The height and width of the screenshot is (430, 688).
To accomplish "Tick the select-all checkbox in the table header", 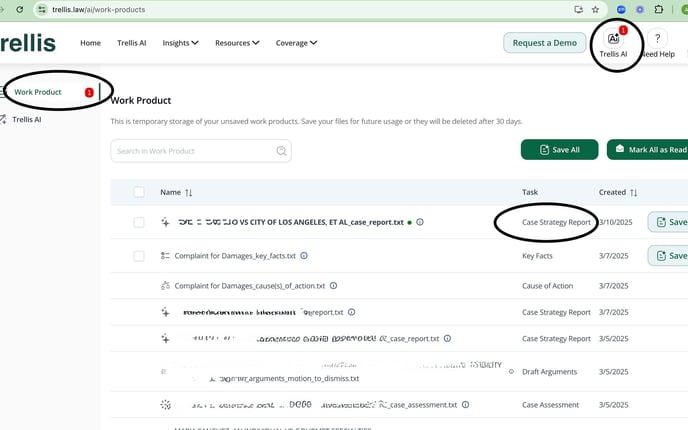I will (x=139, y=192).
